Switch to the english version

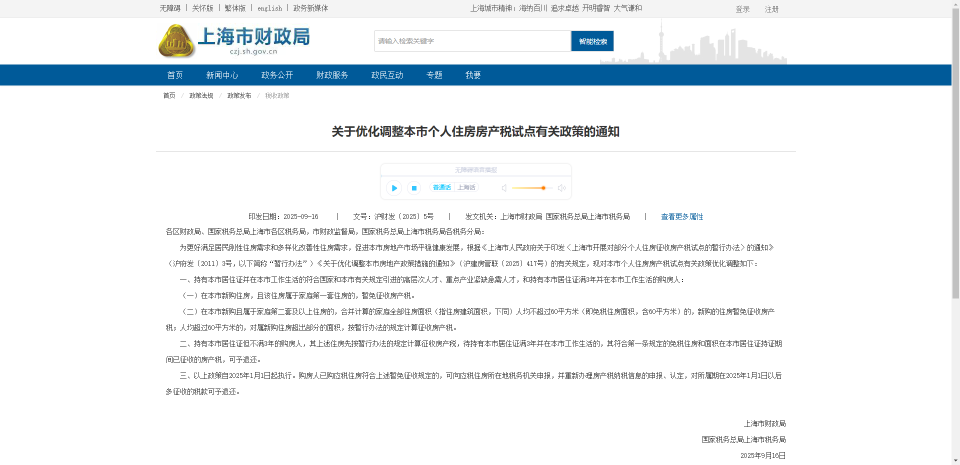click(x=269, y=9)
